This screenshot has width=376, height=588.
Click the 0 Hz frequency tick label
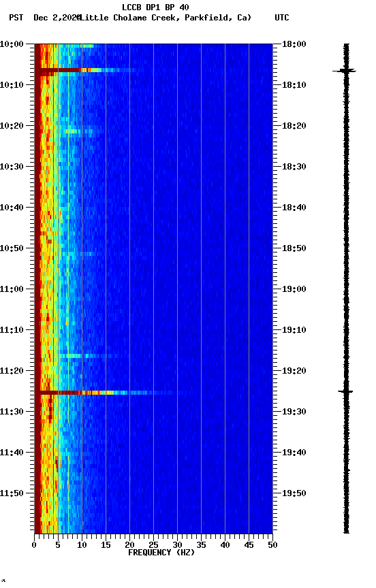tap(34, 545)
